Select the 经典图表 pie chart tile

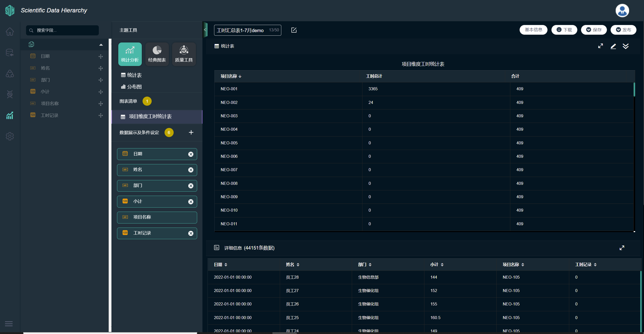tap(157, 54)
